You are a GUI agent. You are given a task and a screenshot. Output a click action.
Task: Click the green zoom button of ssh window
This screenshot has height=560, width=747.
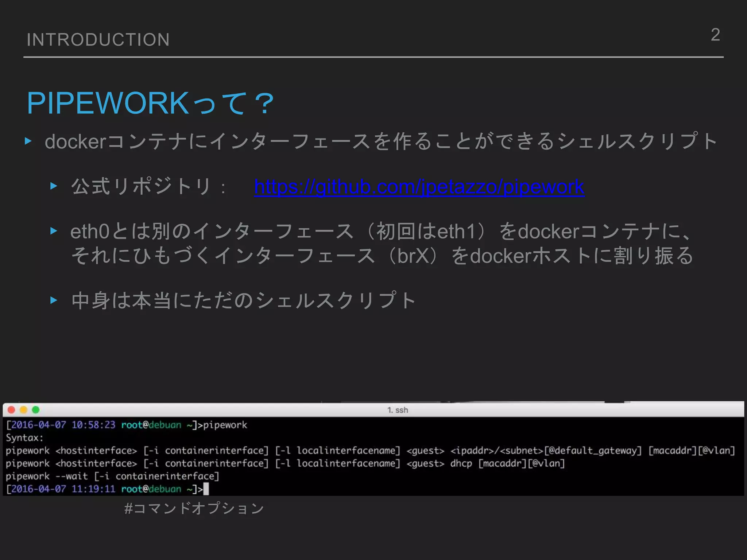36,410
